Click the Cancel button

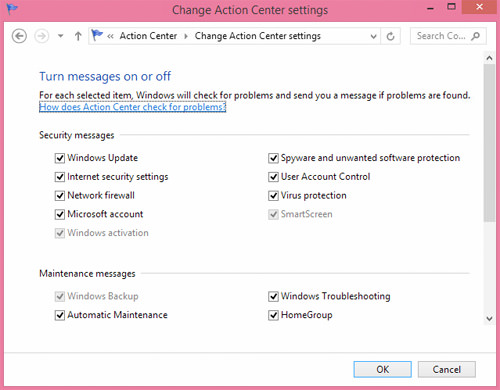click(x=447, y=369)
